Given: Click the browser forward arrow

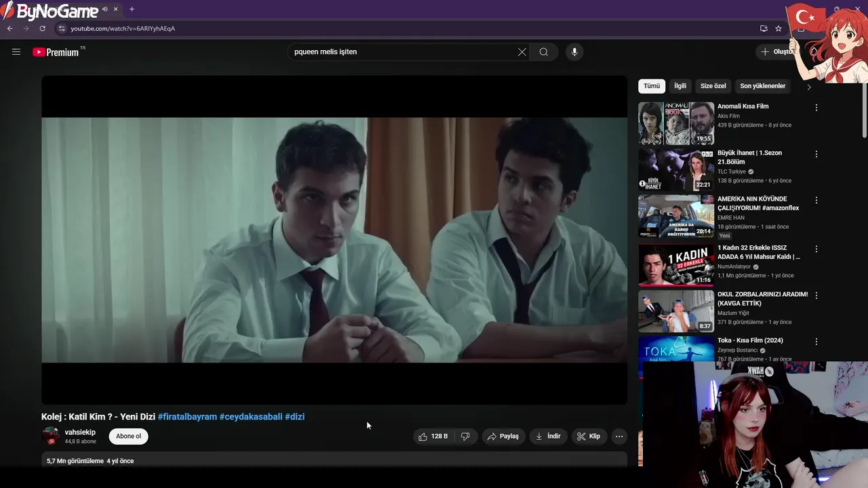Looking at the screenshot, I should [x=26, y=28].
